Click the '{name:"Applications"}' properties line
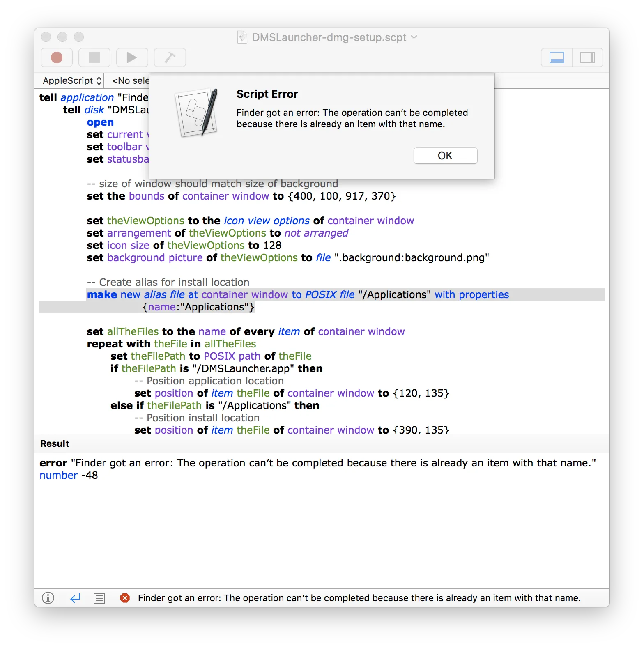Image resolution: width=644 pixels, height=648 pixels. (199, 307)
